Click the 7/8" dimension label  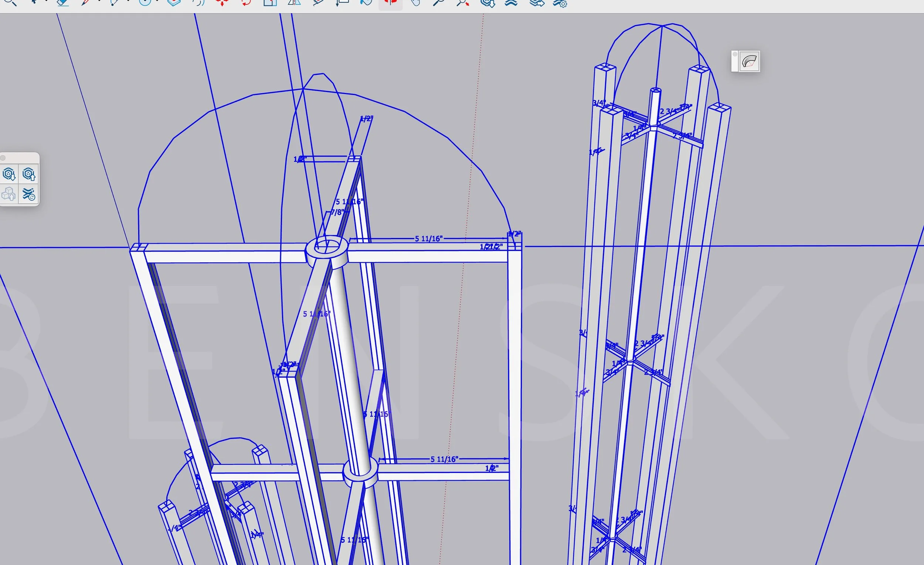point(337,212)
